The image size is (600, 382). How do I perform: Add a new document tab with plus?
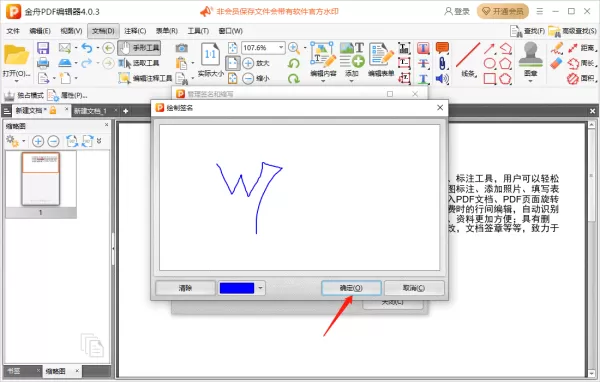point(126,111)
